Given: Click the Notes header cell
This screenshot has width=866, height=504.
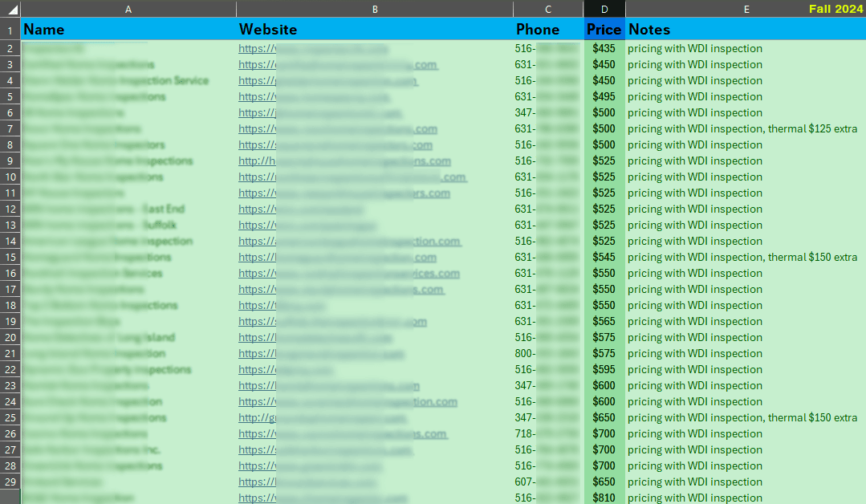Looking at the screenshot, I should [649, 30].
